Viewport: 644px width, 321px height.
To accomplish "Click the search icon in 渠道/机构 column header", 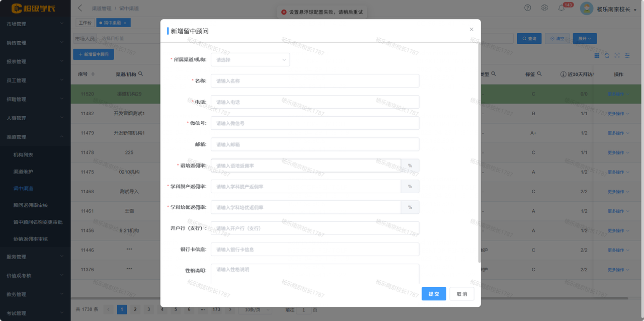I will click(141, 74).
